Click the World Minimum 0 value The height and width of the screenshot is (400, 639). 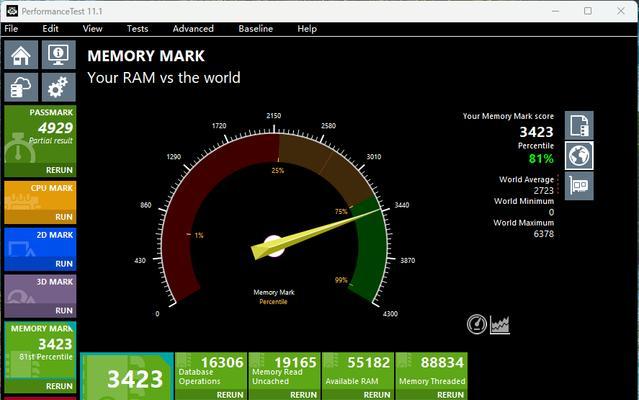[x=551, y=212]
